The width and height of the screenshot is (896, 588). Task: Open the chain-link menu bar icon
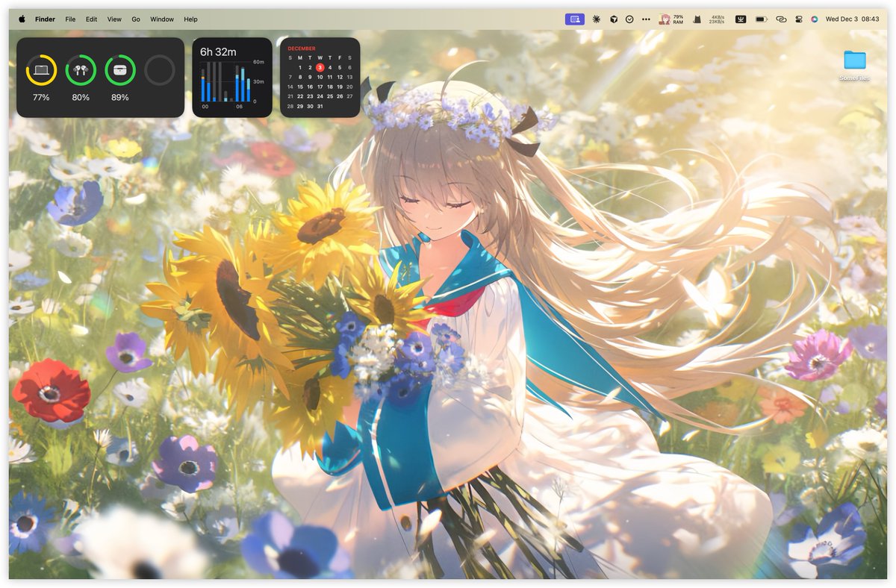pyautogui.click(x=781, y=19)
